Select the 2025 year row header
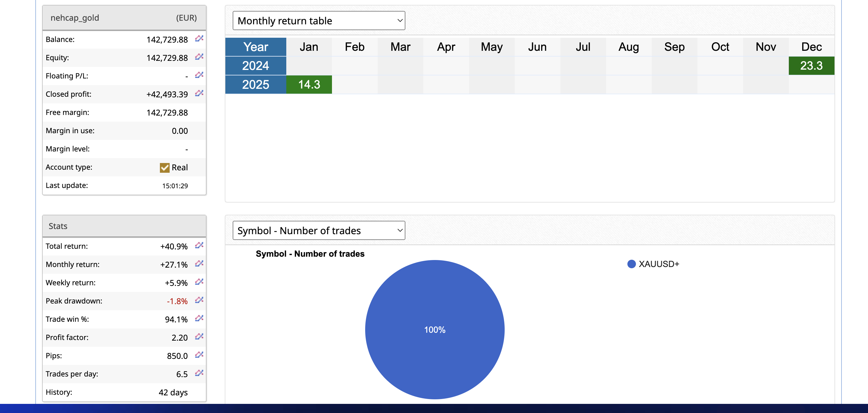This screenshot has width=868, height=413. pyautogui.click(x=256, y=85)
